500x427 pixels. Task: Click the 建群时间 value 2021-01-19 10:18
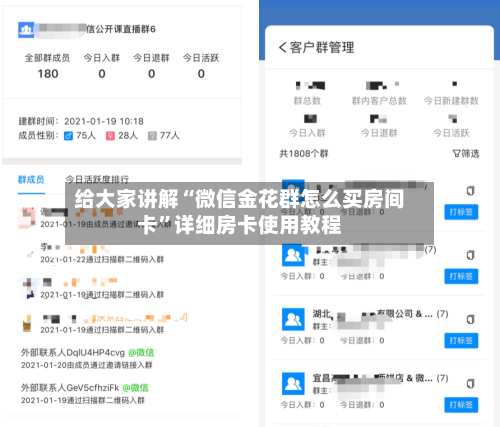click(x=104, y=121)
